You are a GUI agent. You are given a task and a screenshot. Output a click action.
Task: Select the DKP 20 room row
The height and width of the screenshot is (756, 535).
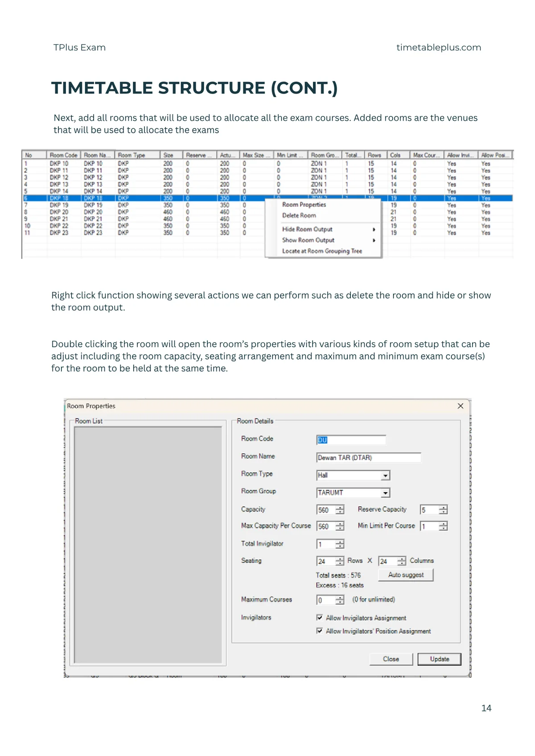pyautogui.click(x=267, y=212)
